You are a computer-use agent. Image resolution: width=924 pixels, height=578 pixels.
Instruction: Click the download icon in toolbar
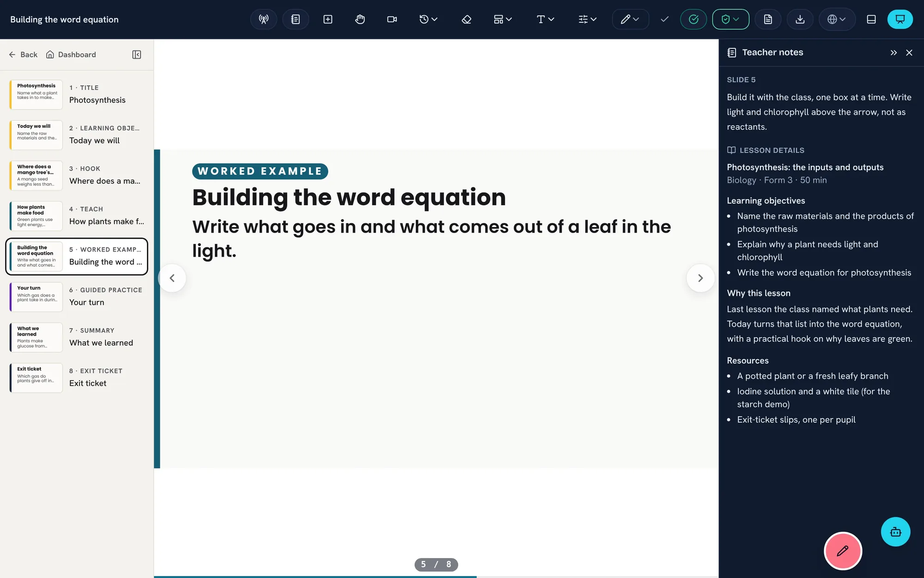pos(800,19)
